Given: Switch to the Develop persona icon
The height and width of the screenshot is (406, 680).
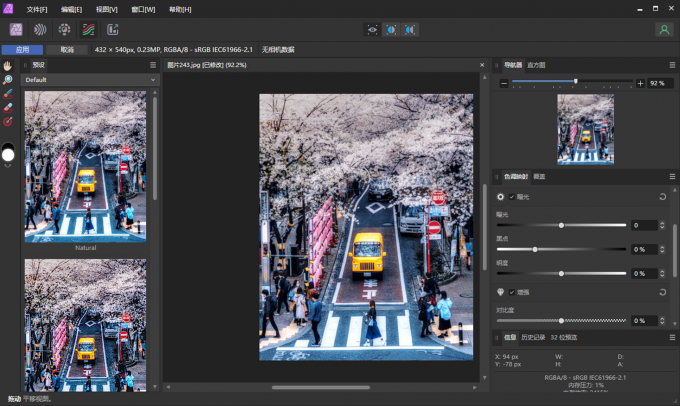Looking at the screenshot, I should pyautogui.click(x=64, y=29).
